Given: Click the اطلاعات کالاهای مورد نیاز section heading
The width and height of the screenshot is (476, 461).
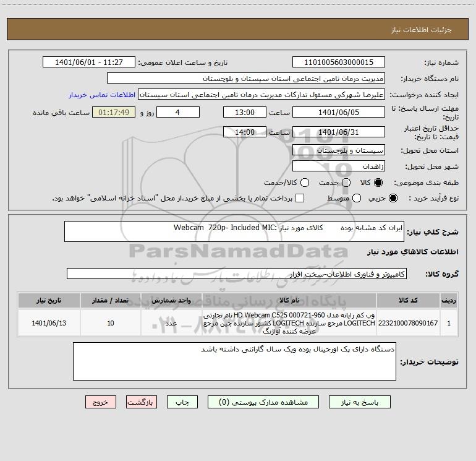Looking at the screenshot, I should point(413,252).
